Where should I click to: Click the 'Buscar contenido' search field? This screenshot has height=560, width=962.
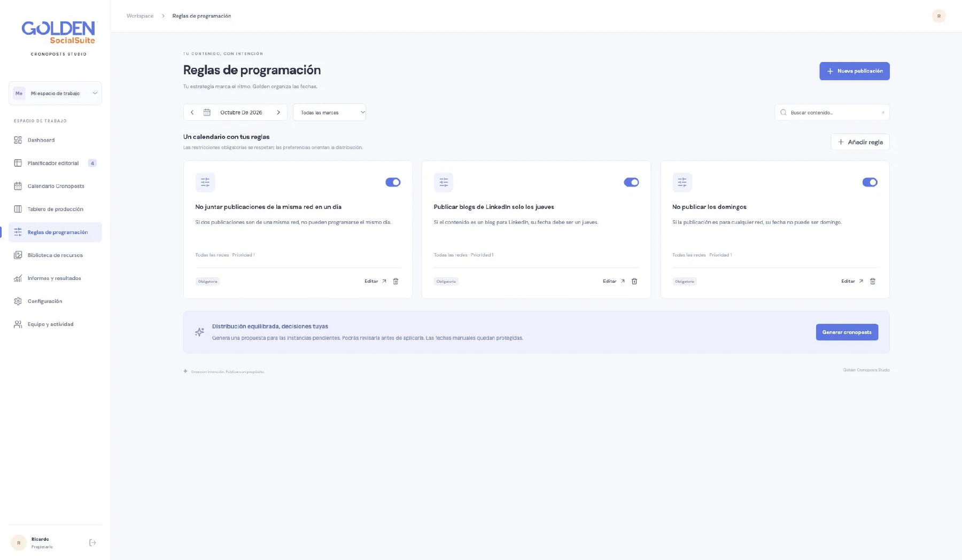[x=832, y=112]
